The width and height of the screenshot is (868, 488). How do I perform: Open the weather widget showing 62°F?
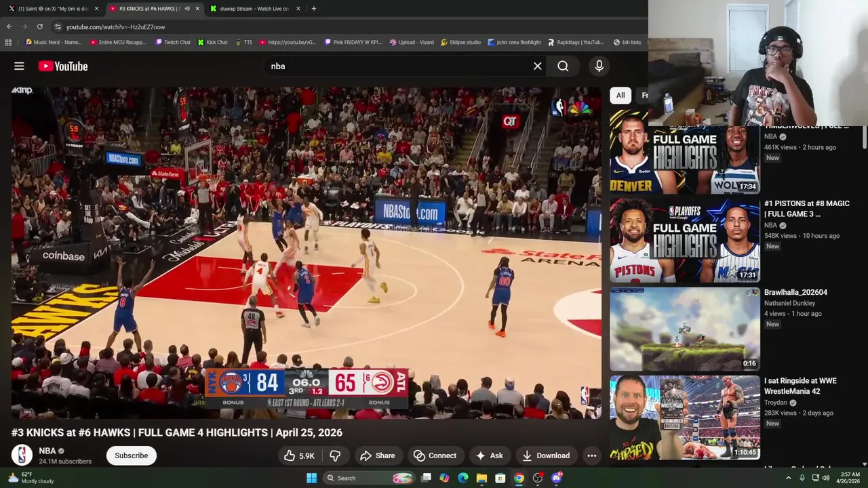(x=31, y=478)
